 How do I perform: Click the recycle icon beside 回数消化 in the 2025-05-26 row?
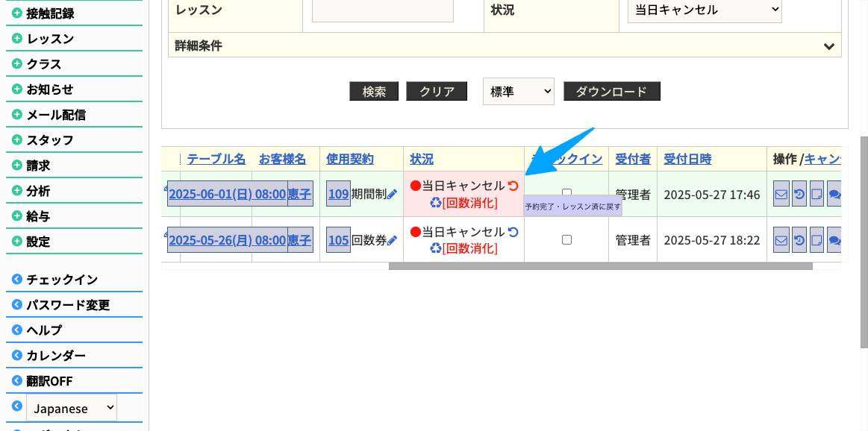436,248
